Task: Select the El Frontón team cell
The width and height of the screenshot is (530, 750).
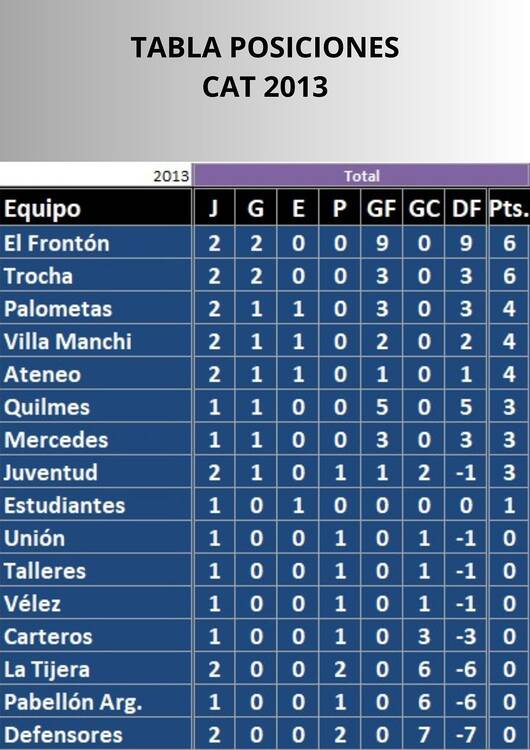Action: pyautogui.click(x=96, y=243)
